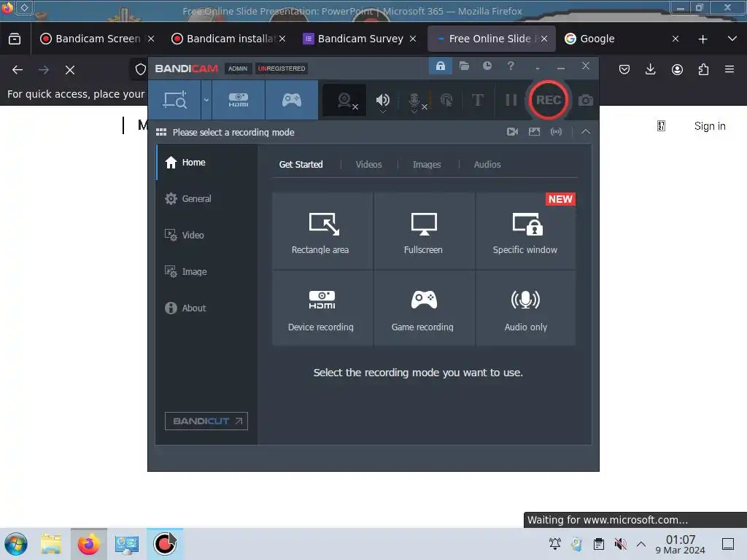Open the Firefox Pocket icon
747x560 pixels.
[x=624, y=70]
